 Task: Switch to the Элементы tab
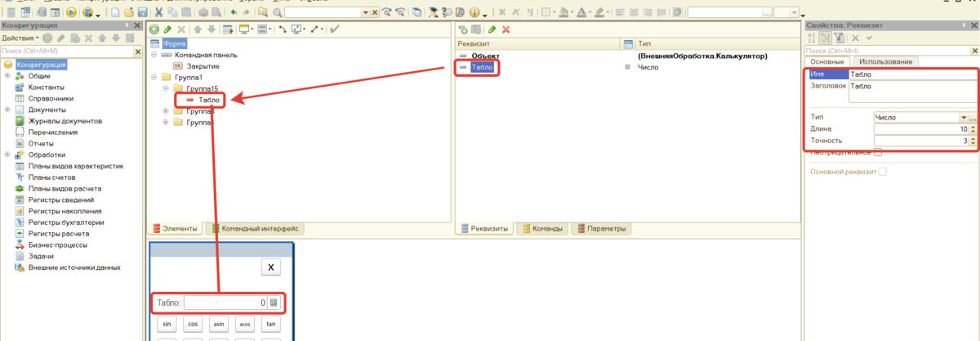point(175,229)
